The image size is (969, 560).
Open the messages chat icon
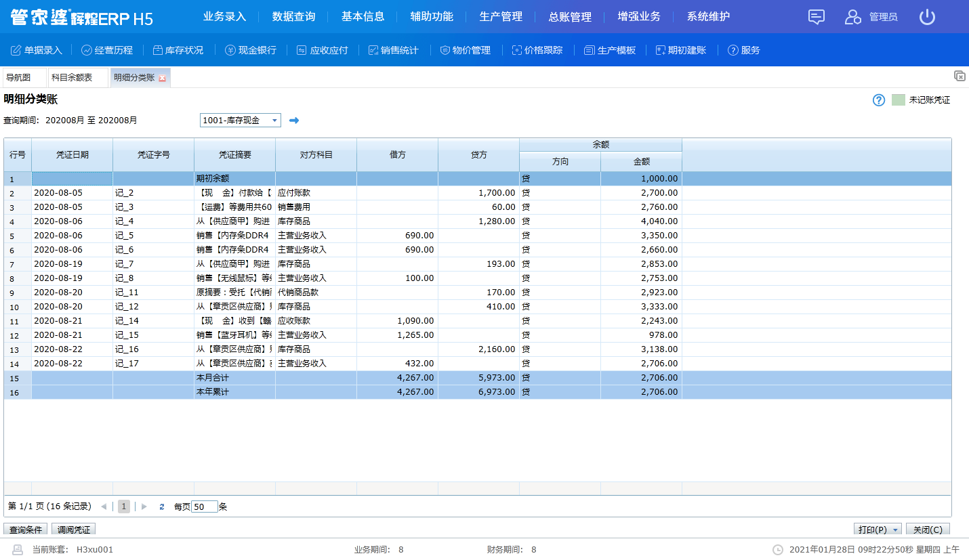pyautogui.click(x=817, y=17)
